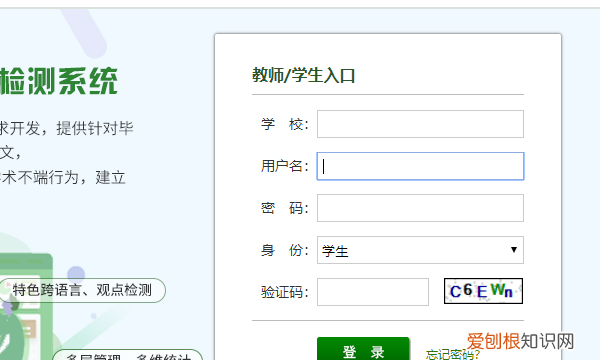
Task: Click the 检测系统 title text
Action: [59, 81]
